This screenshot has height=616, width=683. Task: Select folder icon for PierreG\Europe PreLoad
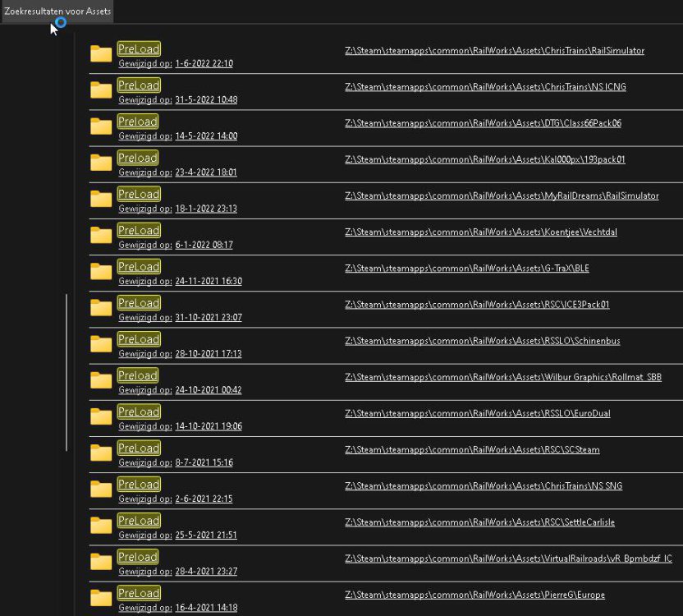[101, 598]
